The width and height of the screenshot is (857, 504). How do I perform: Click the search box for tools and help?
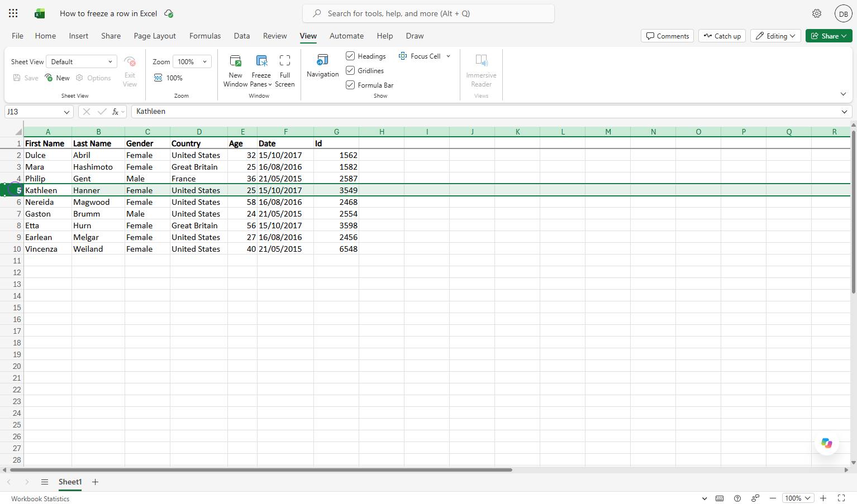pyautogui.click(x=428, y=13)
